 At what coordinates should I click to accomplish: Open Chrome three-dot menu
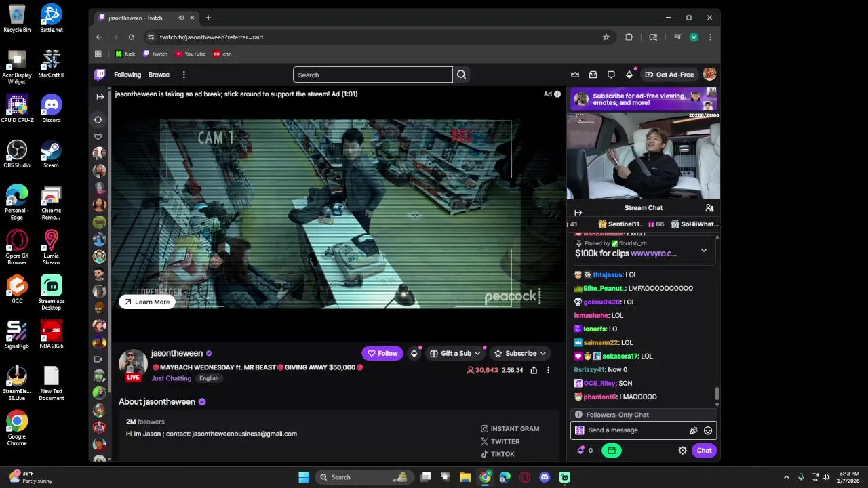(710, 37)
